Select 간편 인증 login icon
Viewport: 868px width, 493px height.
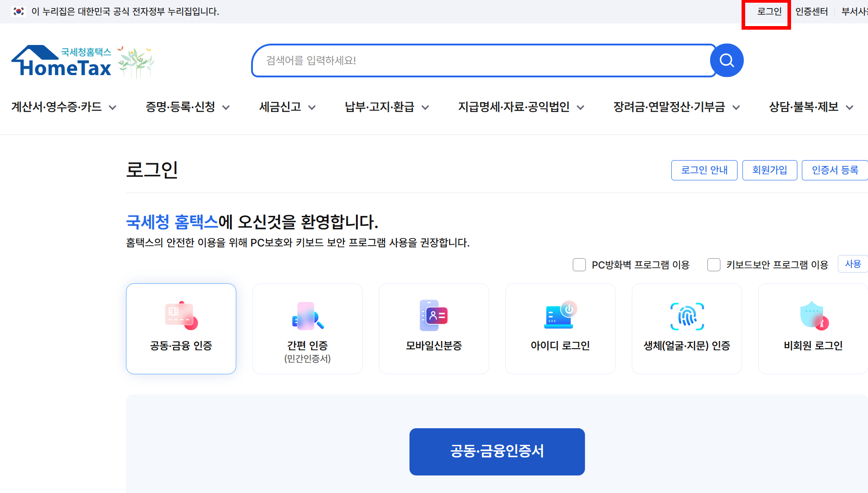click(307, 316)
